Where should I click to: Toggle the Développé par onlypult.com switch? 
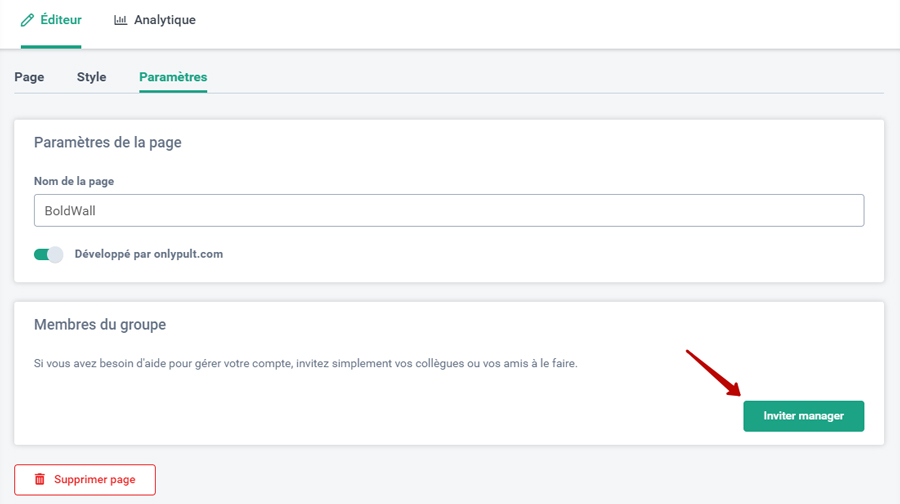[48, 254]
